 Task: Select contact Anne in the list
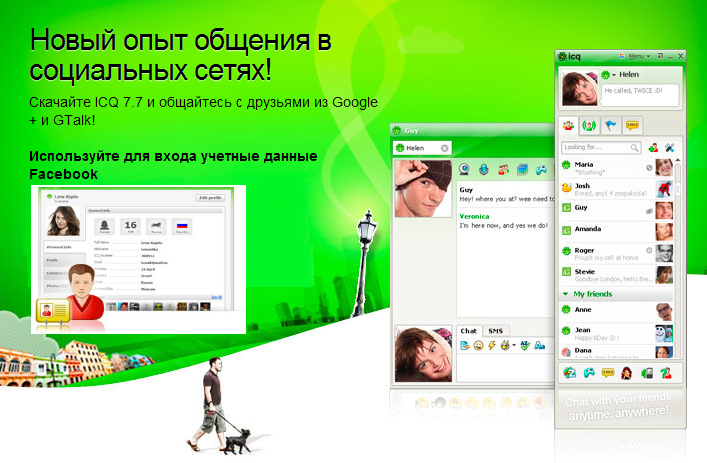click(616, 312)
